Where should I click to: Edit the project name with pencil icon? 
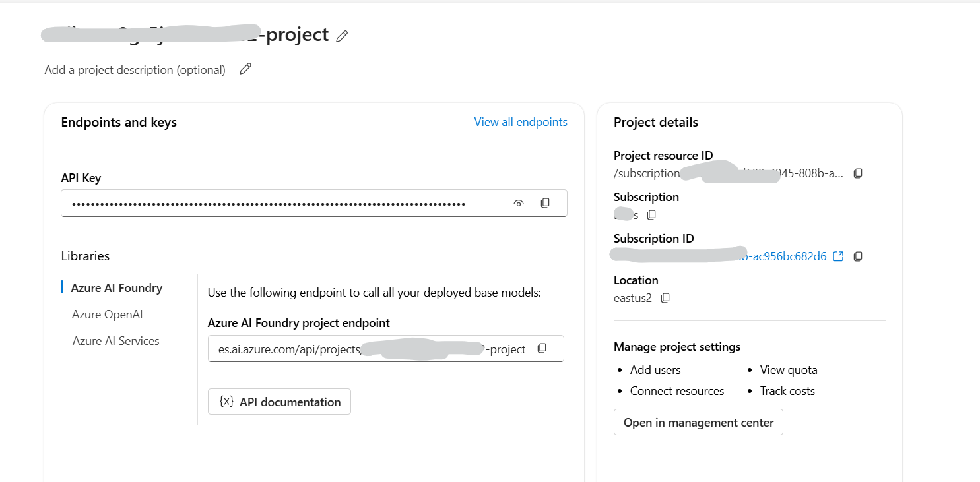(342, 36)
